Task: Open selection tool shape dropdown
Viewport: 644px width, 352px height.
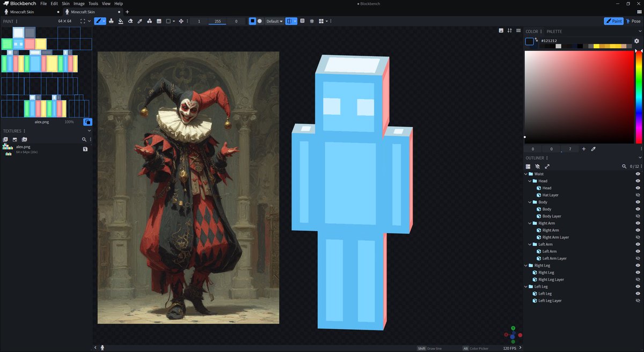Action: (x=173, y=21)
